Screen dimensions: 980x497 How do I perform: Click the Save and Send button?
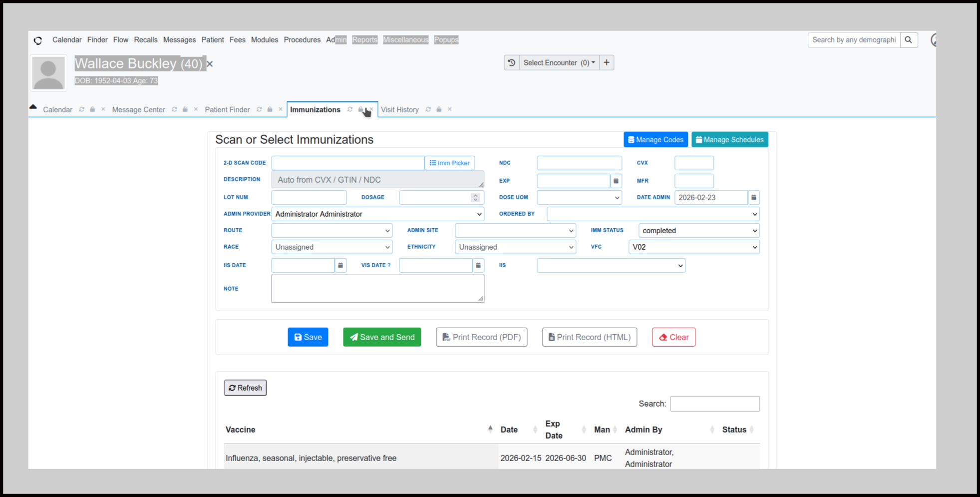pos(382,337)
